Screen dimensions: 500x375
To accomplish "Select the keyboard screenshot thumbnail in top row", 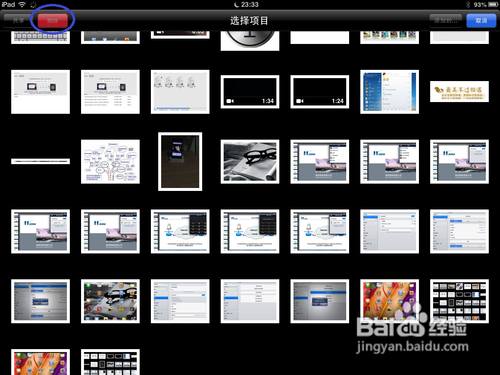I will [x=40, y=37].
